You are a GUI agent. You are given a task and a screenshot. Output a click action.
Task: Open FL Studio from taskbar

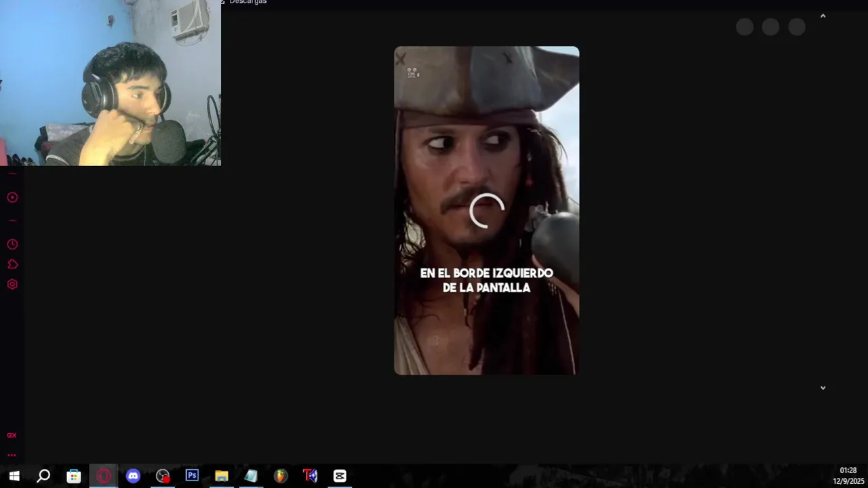(x=281, y=476)
